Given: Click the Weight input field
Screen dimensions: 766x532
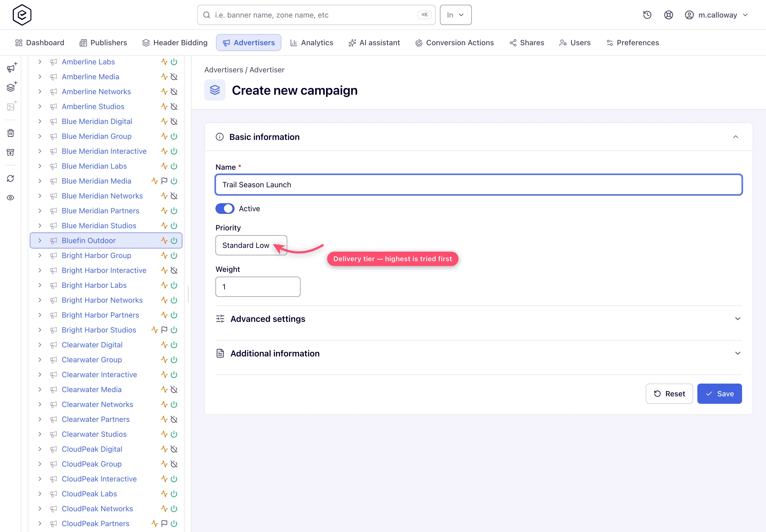Looking at the screenshot, I should click(258, 287).
